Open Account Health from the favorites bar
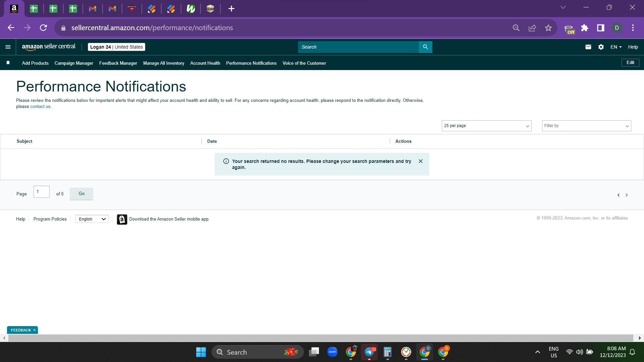 pyautogui.click(x=205, y=63)
